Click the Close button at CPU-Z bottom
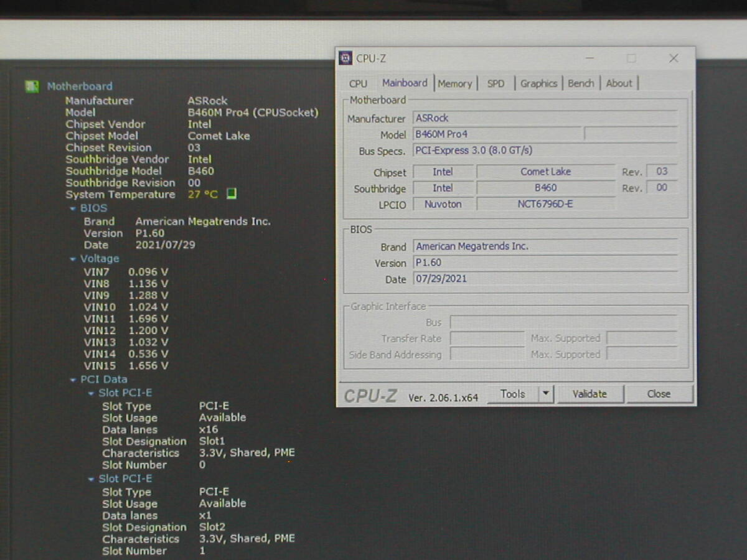 click(659, 394)
